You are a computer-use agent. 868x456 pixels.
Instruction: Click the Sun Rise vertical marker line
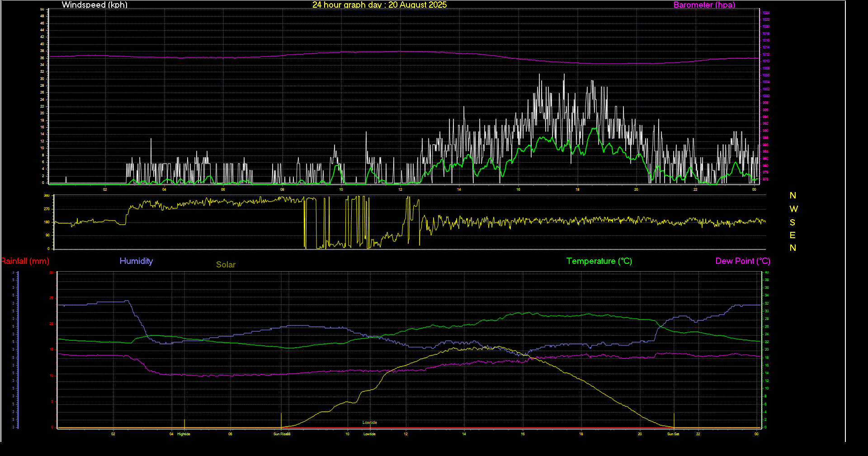[x=281, y=420]
